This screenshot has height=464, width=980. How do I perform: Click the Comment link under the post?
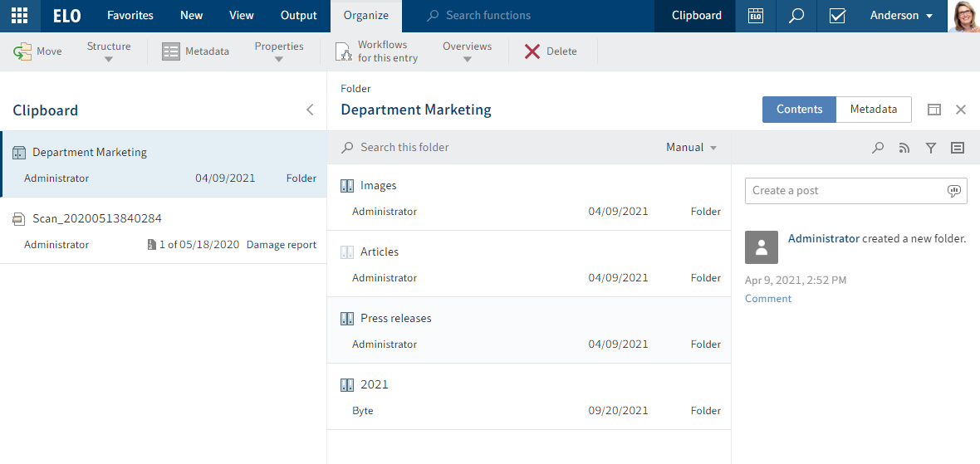tap(768, 299)
